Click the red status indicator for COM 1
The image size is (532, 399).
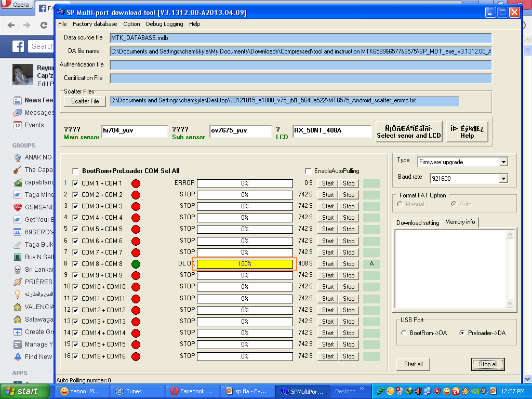pos(136,183)
